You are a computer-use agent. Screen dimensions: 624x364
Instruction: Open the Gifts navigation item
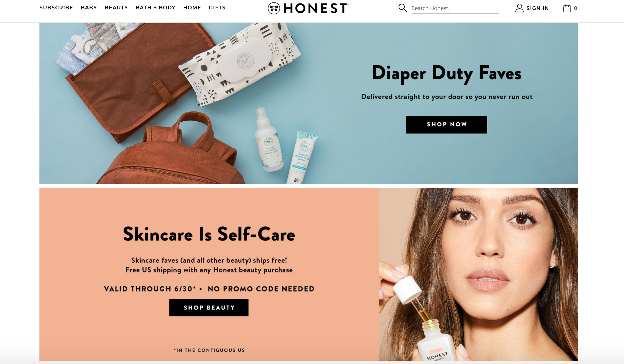(217, 8)
